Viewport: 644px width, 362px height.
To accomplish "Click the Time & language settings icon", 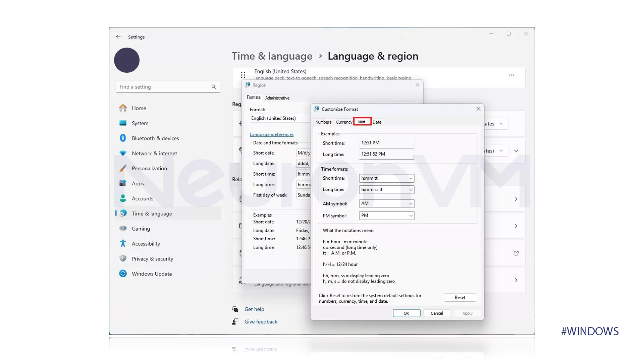I will point(122,213).
